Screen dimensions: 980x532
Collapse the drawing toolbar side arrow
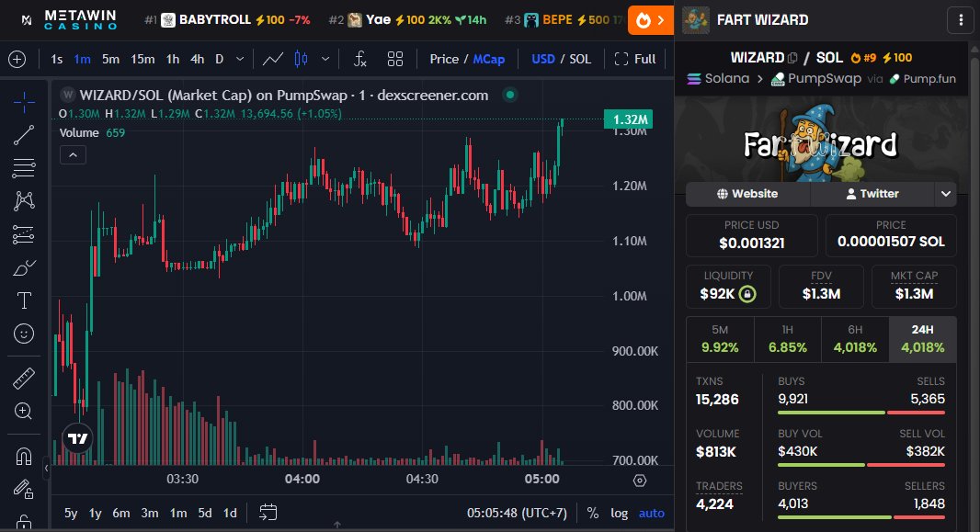tap(46, 467)
